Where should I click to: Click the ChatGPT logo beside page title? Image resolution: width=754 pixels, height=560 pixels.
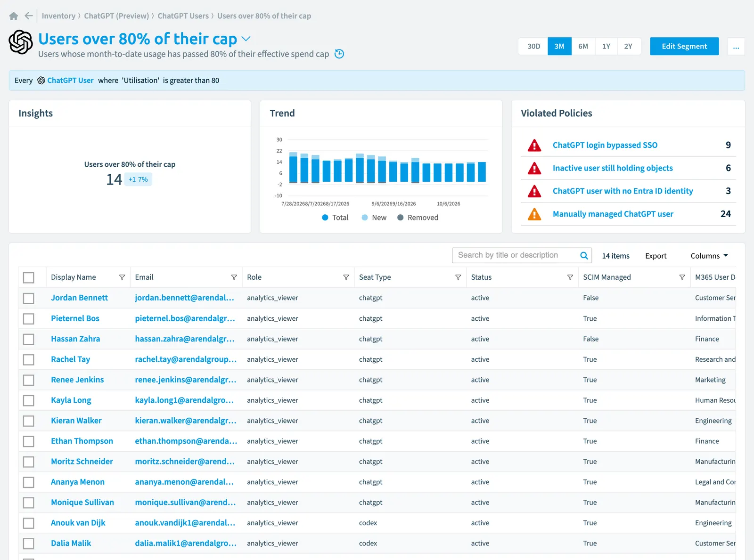coord(21,42)
